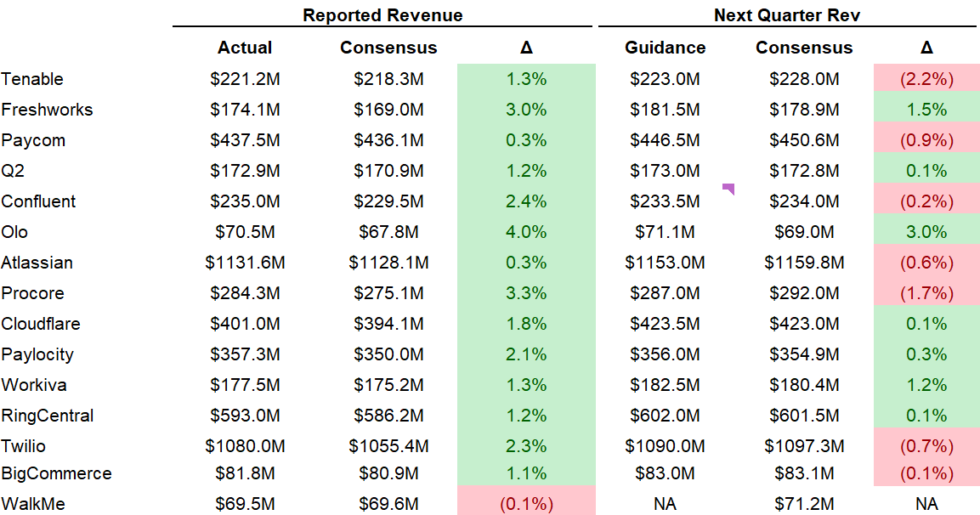Click Procore 3.3% revenue delta cell
The image size is (980, 515).
(x=526, y=294)
